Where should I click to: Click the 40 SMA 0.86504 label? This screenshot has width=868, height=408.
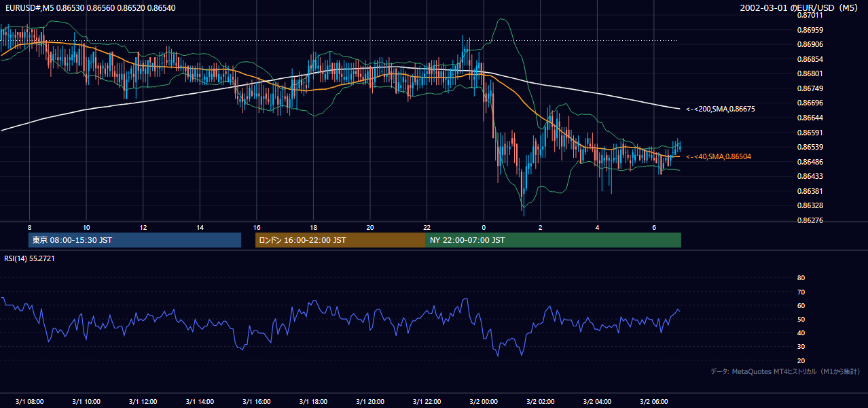point(719,156)
